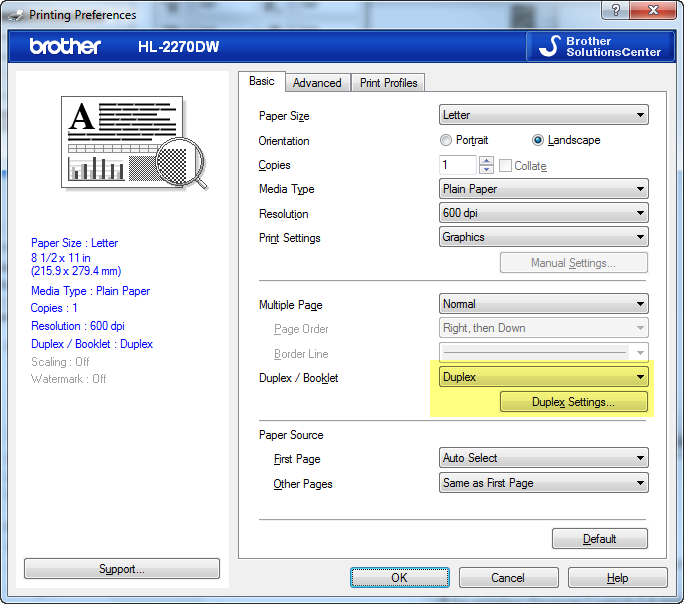Viewport: 684px width, 604px height.
Task: Select Landscape orientation
Action: pos(538,141)
